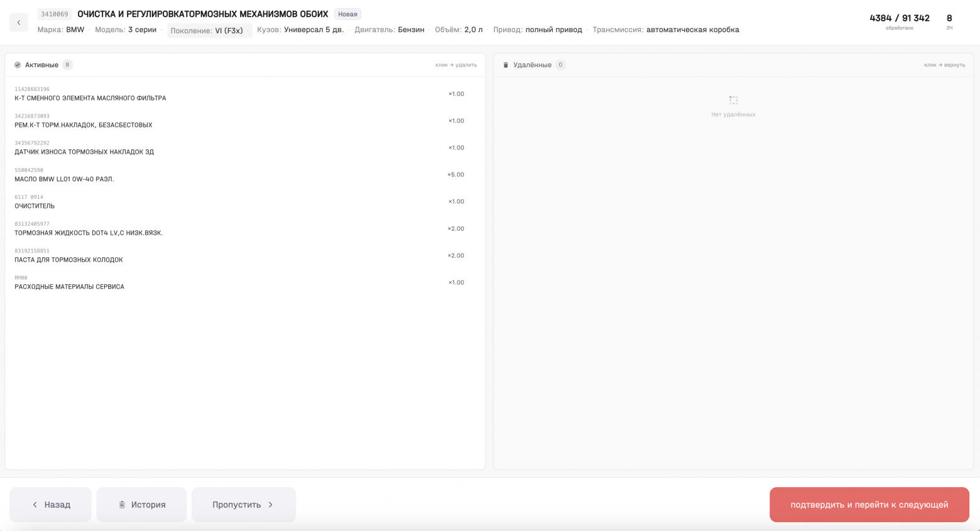The image size is (980, 531).
Task: Remove ДАТЧИК ИЗНОСА ТОРМОЗНЫХ НАКЛАДОК ЗД item
Action: 245,147
